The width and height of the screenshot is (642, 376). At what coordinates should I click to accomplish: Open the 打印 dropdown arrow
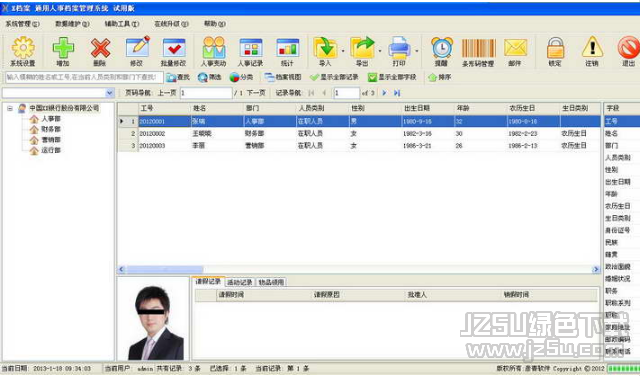coord(417,51)
